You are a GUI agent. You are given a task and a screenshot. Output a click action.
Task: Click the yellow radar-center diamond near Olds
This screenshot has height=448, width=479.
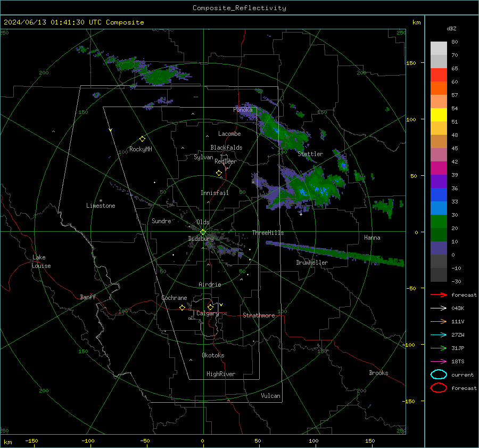click(203, 232)
